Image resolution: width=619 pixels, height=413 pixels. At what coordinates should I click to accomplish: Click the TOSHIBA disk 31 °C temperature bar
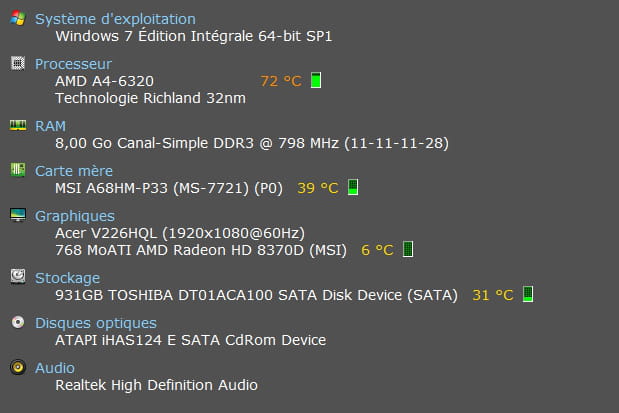point(528,294)
